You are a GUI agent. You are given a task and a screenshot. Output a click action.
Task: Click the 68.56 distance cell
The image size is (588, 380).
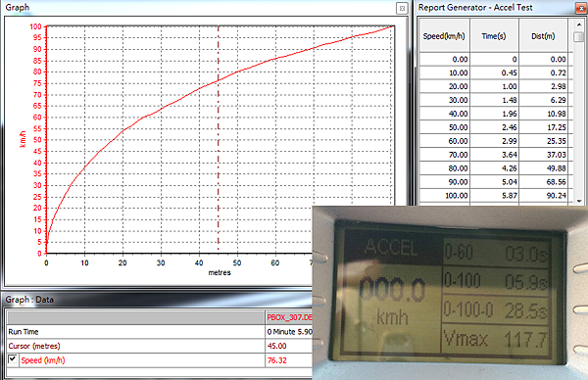(x=543, y=182)
